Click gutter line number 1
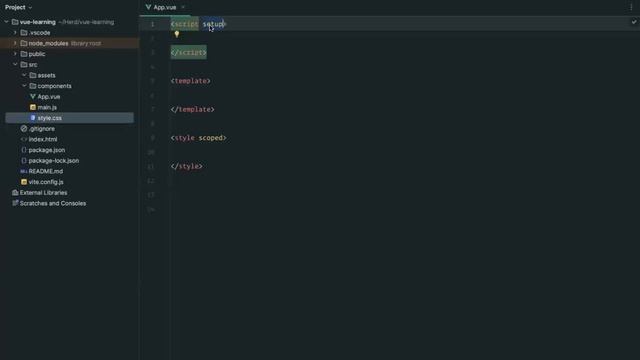 (x=153, y=24)
